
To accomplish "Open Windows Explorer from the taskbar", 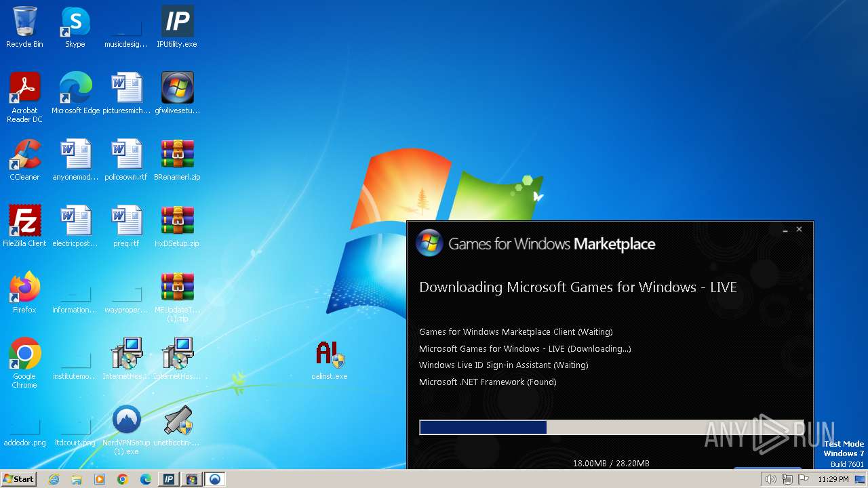I will pyautogui.click(x=77, y=479).
